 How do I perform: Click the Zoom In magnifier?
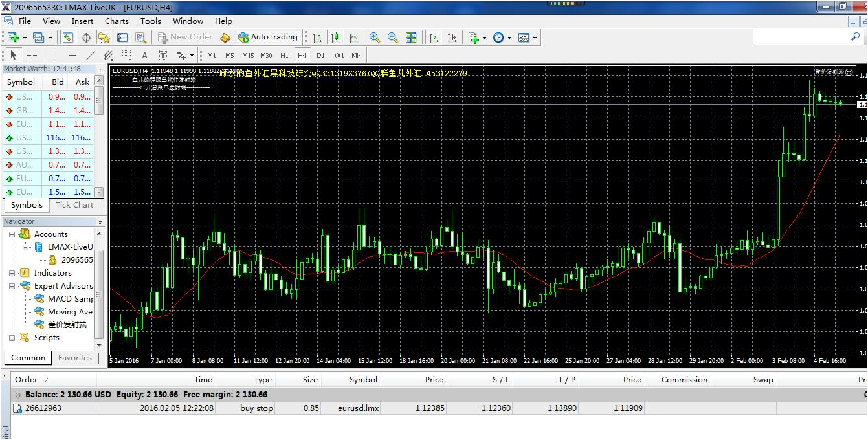tap(375, 38)
